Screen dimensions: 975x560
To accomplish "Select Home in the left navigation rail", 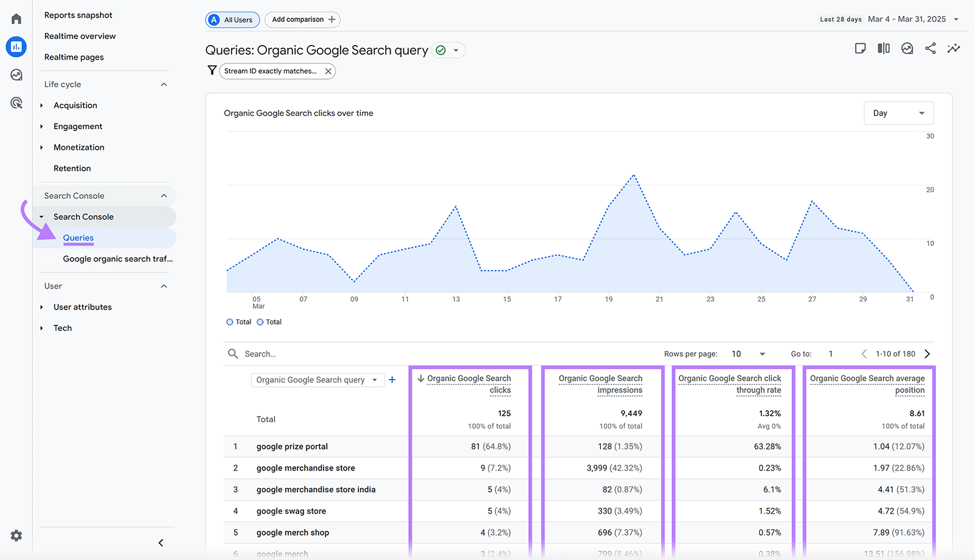I will [x=16, y=18].
